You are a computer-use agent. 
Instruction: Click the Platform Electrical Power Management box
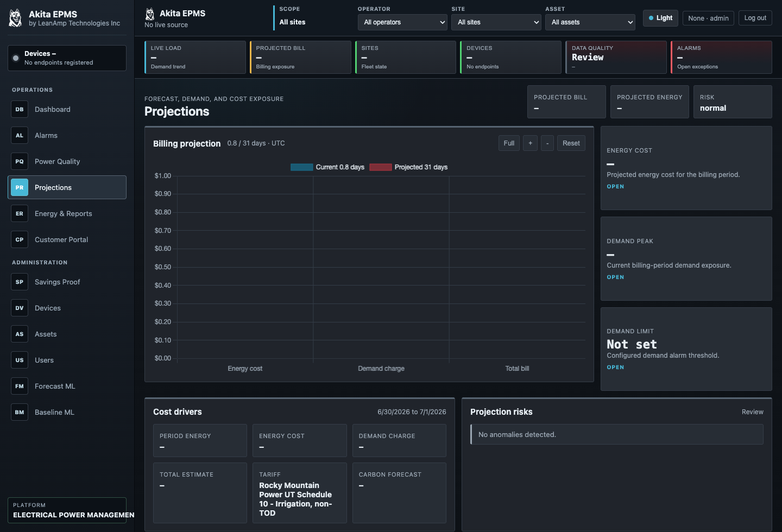tap(67, 510)
